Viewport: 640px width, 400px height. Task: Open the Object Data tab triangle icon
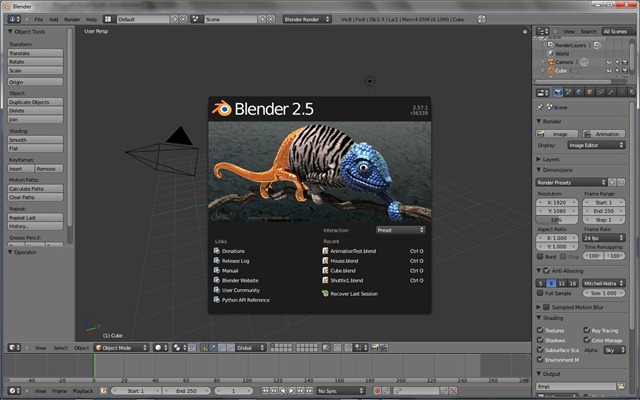pyautogui.click(x=621, y=93)
